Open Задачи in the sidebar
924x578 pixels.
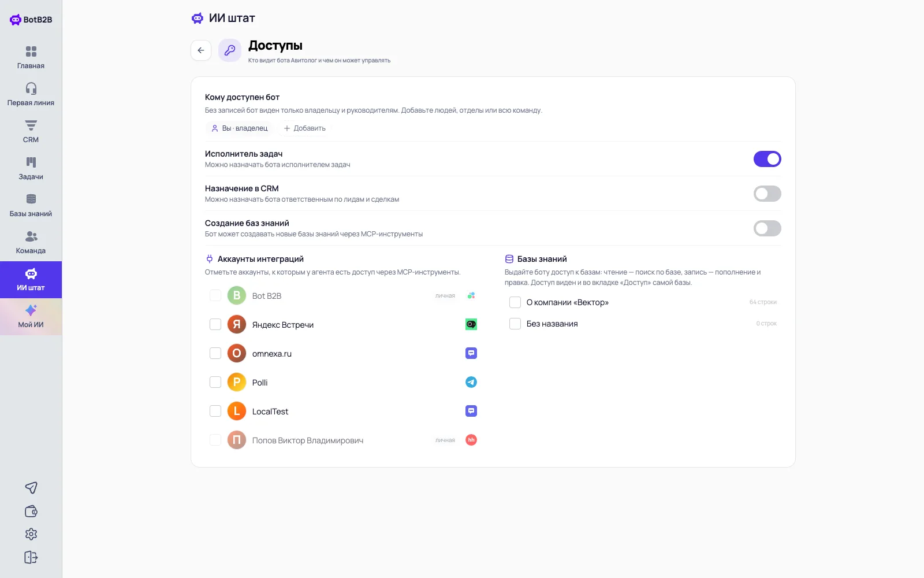[31, 169]
